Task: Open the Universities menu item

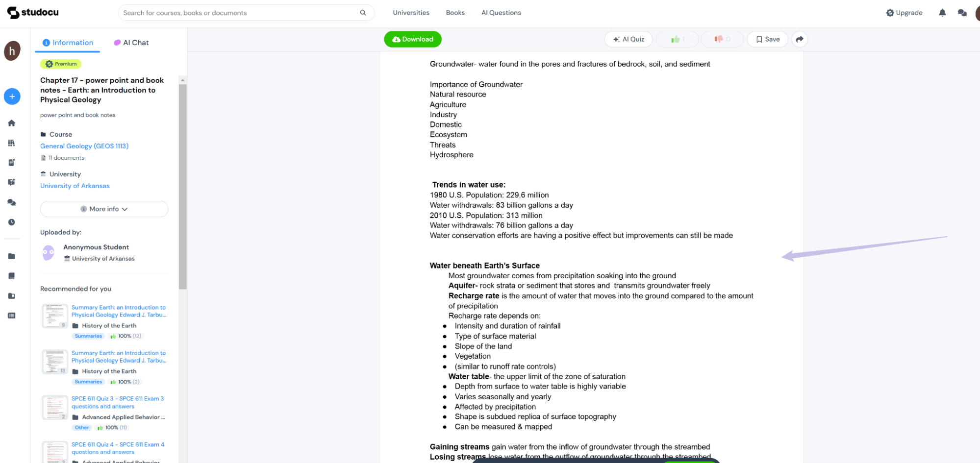Action: pos(411,13)
